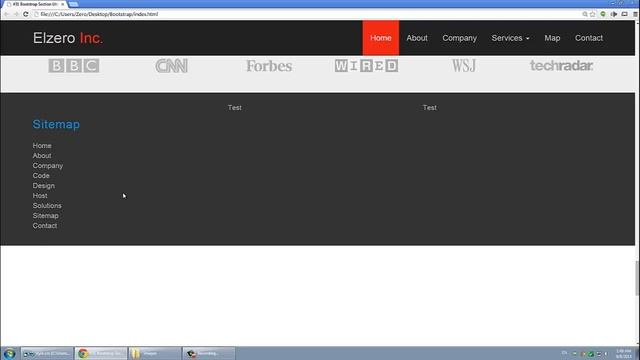Click the first Test text in the footer

(235, 108)
